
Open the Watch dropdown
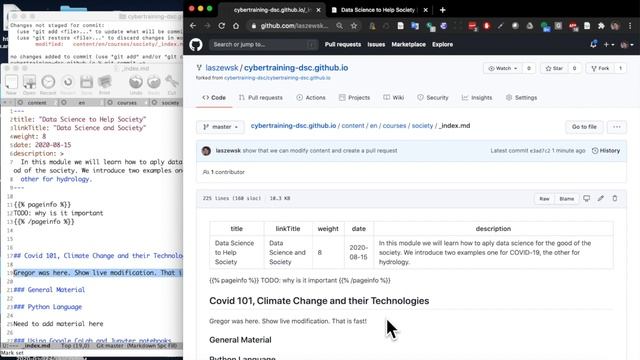(503, 69)
